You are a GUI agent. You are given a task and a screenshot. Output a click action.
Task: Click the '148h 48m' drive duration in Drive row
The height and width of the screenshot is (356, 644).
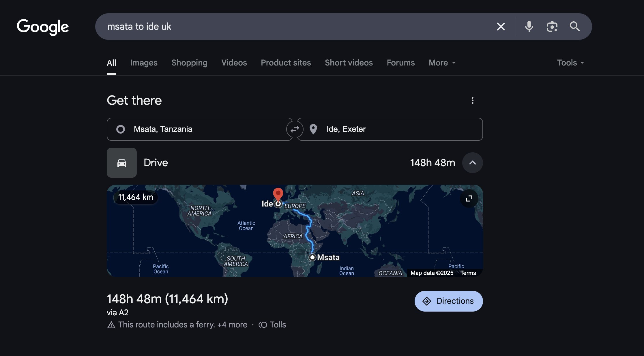[433, 163]
